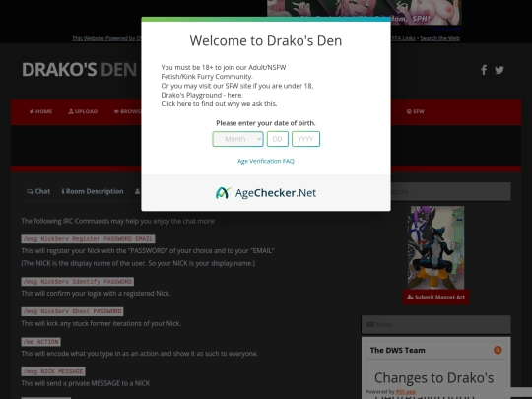Go to HOME in the red navigation bar
Screen dimensions: 532x399
[40, 111]
